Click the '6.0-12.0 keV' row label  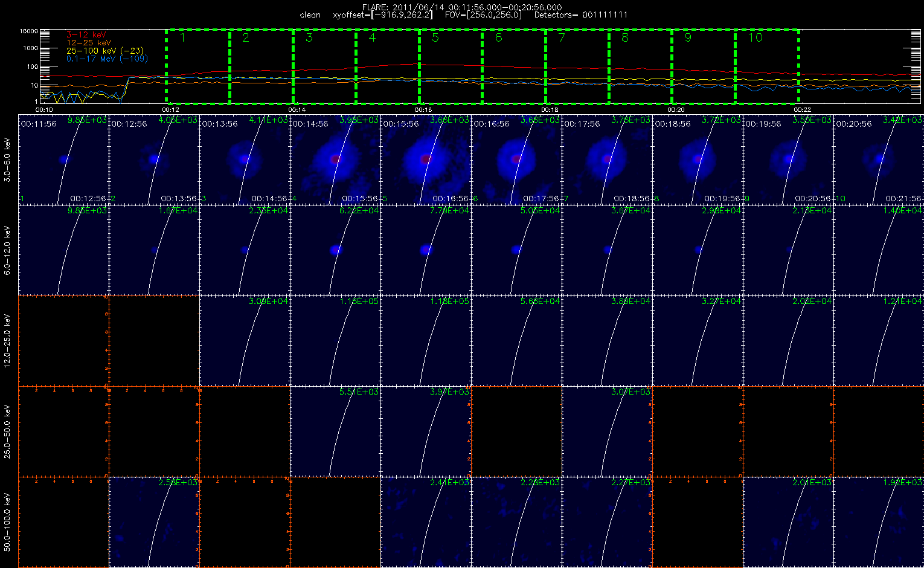click(x=7, y=250)
